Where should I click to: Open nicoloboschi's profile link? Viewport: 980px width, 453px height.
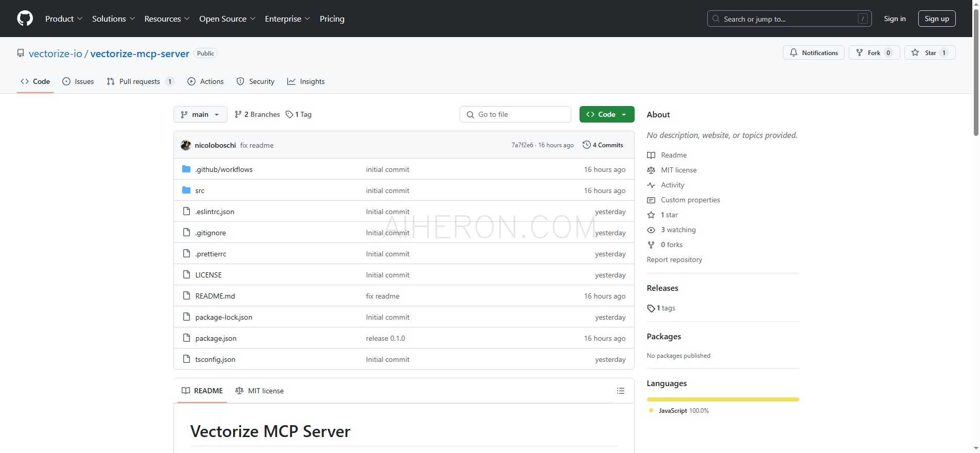tap(215, 145)
